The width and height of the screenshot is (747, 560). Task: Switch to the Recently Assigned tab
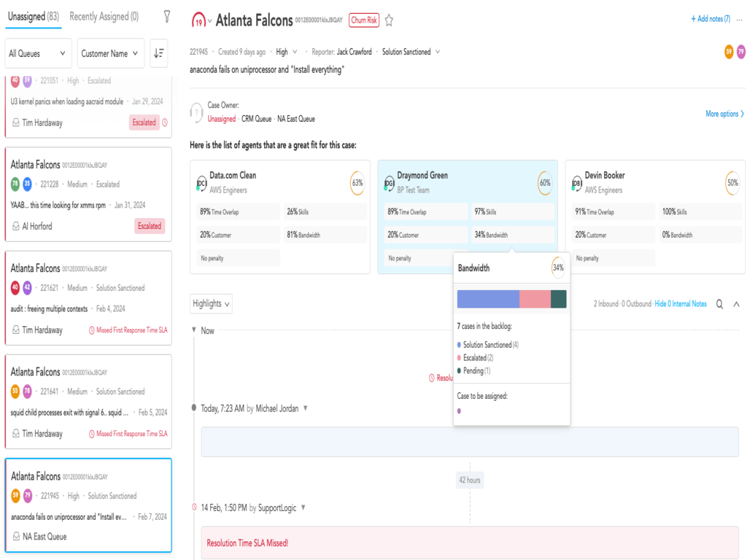[104, 16]
